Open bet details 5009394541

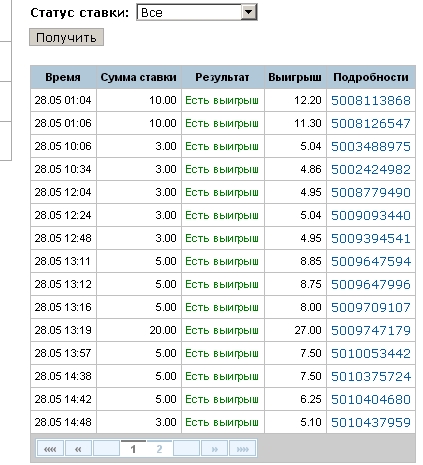[371, 238]
